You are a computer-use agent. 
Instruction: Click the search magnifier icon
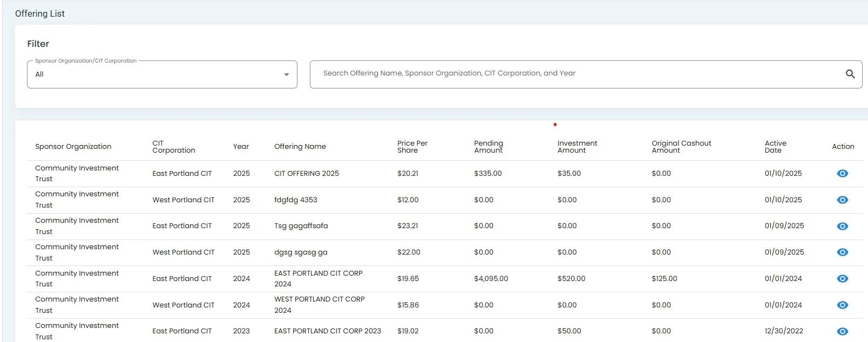(x=850, y=74)
